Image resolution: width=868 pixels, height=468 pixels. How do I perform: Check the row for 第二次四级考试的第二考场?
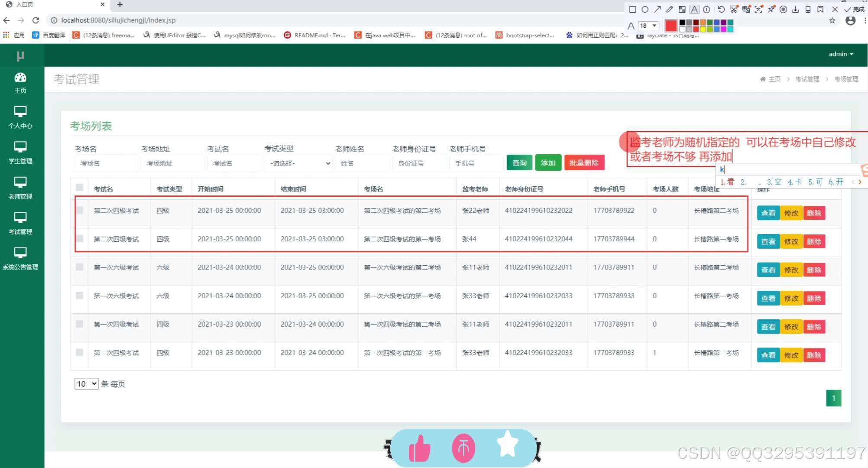pos(80,210)
